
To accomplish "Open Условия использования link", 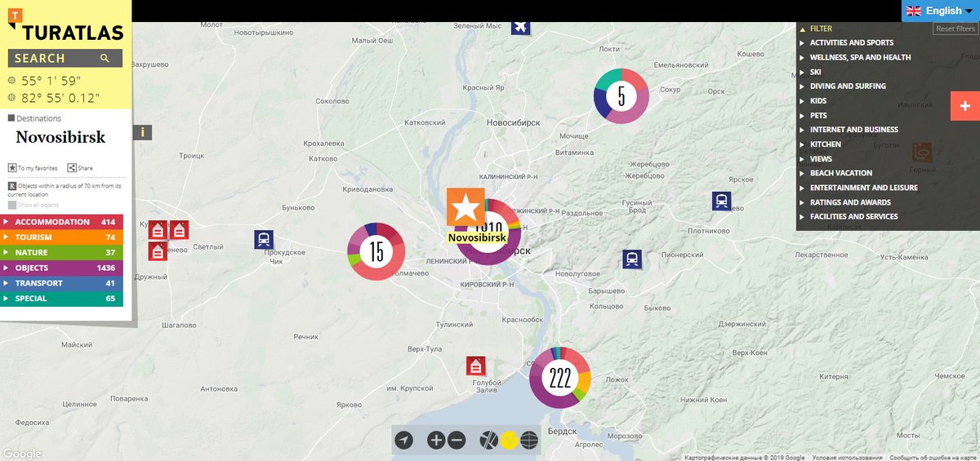I will 848,458.
